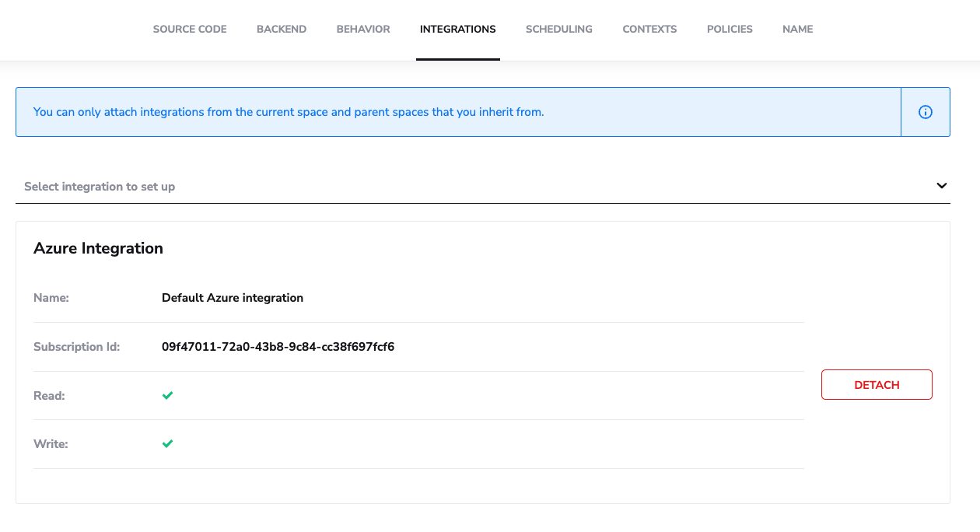Click the subscription ID 09f47011-72a0-43b8-9c84-cc38f697fcf6
The image size is (980, 532).
tap(278, 347)
